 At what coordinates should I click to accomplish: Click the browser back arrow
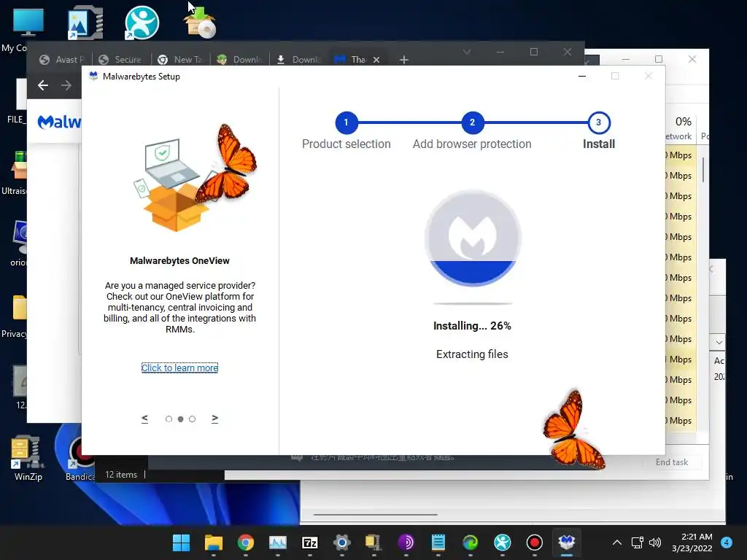point(43,85)
